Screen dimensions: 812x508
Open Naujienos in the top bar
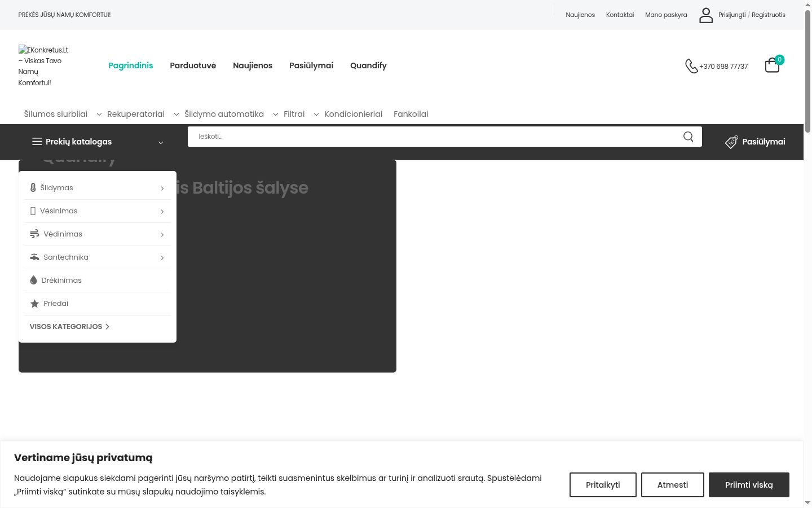pos(580,15)
